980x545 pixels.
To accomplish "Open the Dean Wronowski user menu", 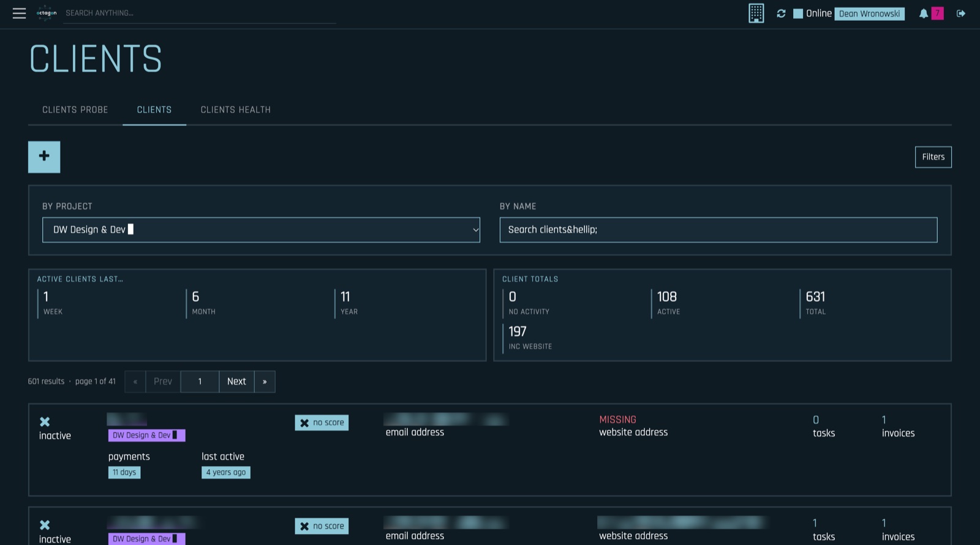I will [x=869, y=13].
